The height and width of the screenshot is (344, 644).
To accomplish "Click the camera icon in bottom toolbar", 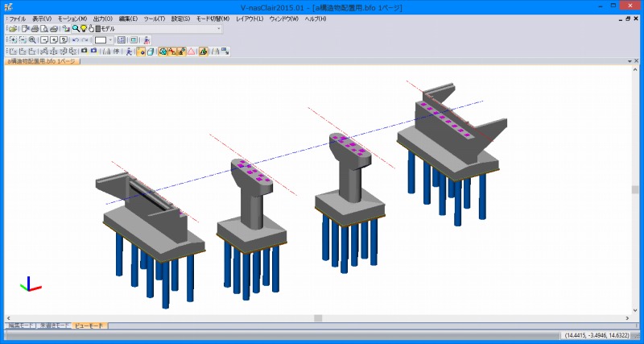I will [84, 51].
